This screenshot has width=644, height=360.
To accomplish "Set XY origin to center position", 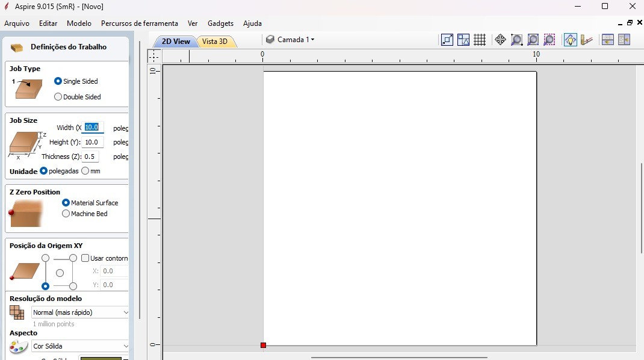I will tap(60, 273).
